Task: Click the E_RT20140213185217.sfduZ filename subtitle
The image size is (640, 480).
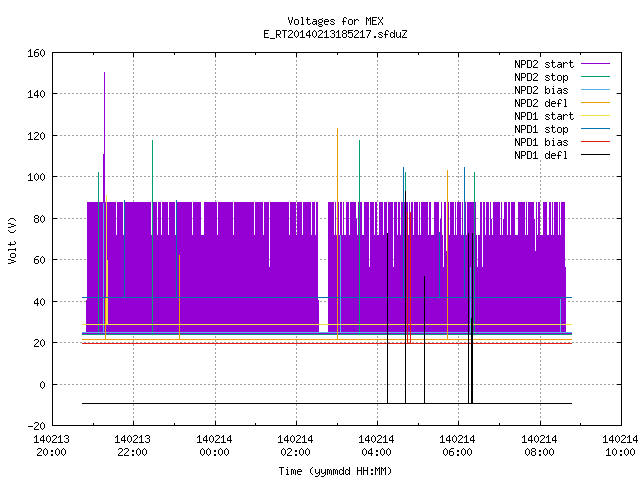Action: (x=335, y=34)
